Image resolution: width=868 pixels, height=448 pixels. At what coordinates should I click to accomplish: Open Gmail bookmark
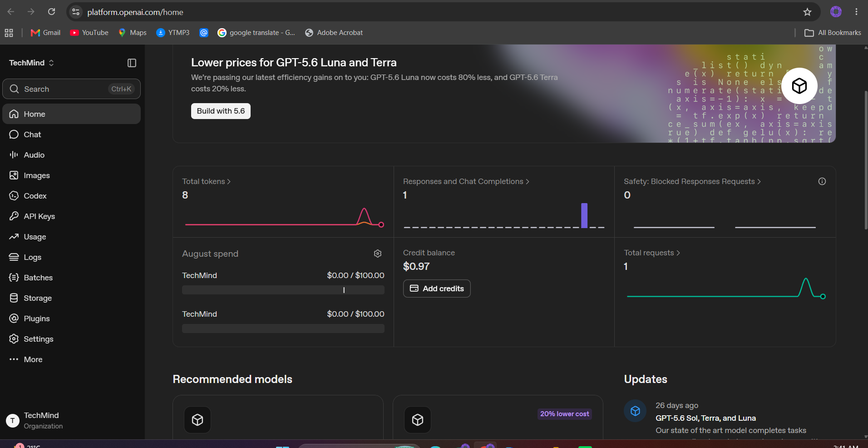pos(45,33)
